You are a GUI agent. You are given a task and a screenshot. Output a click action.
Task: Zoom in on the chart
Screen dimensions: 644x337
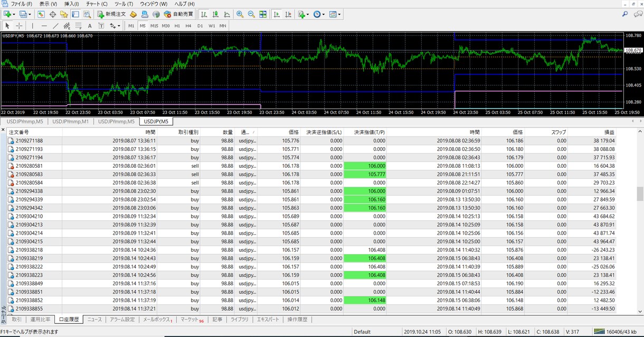coord(240,14)
